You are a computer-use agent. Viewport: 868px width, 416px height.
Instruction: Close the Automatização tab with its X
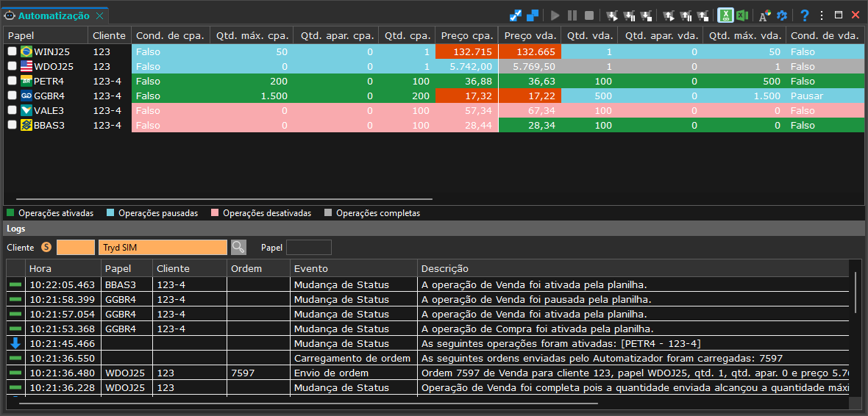(99, 15)
